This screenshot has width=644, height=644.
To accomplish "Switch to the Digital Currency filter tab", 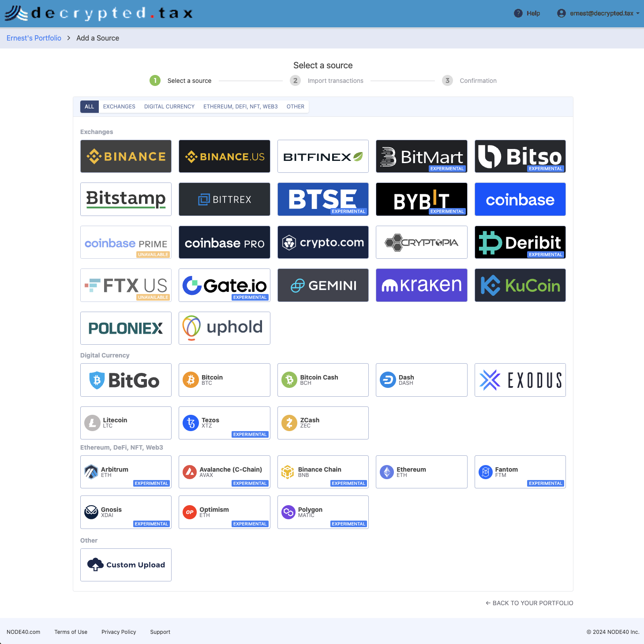I will coord(169,107).
